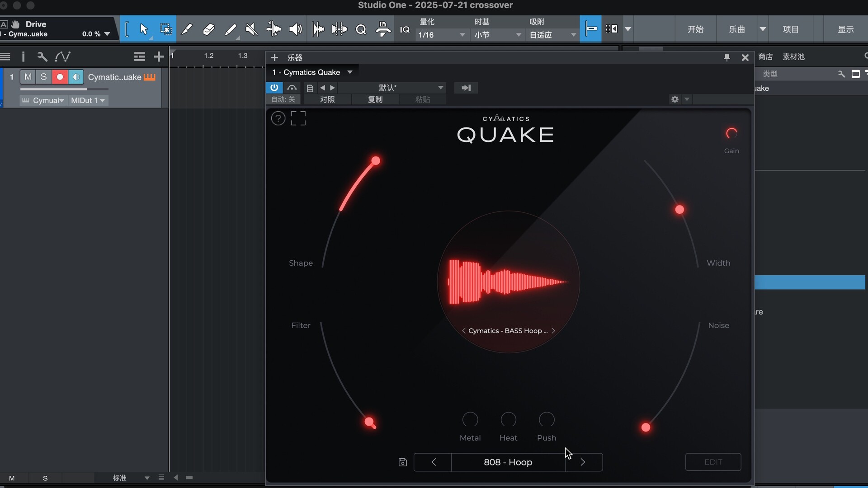Image resolution: width=868 pixels, height=488 pixels.
Task: Click the IQ input quantize button
Action: [405, 29]
